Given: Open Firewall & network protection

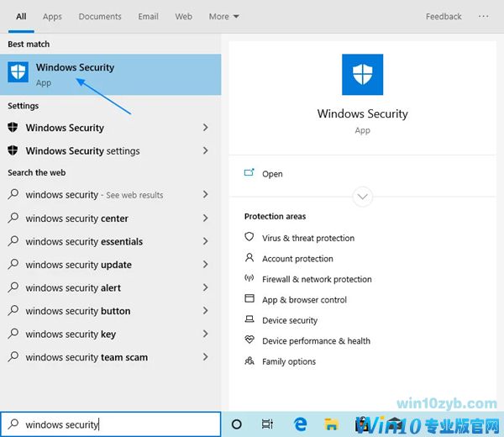Looking at the screenshot, I should click(317, 279).
